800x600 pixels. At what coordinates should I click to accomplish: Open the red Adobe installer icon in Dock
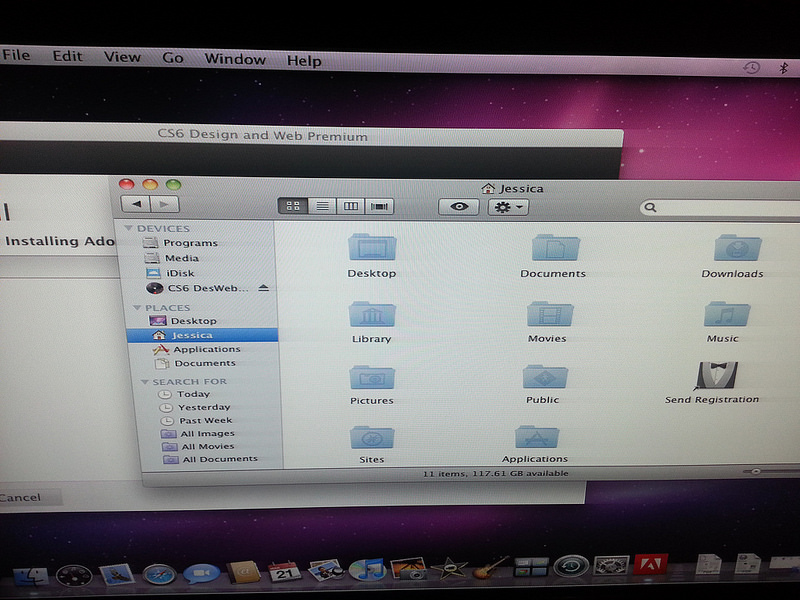651,564
